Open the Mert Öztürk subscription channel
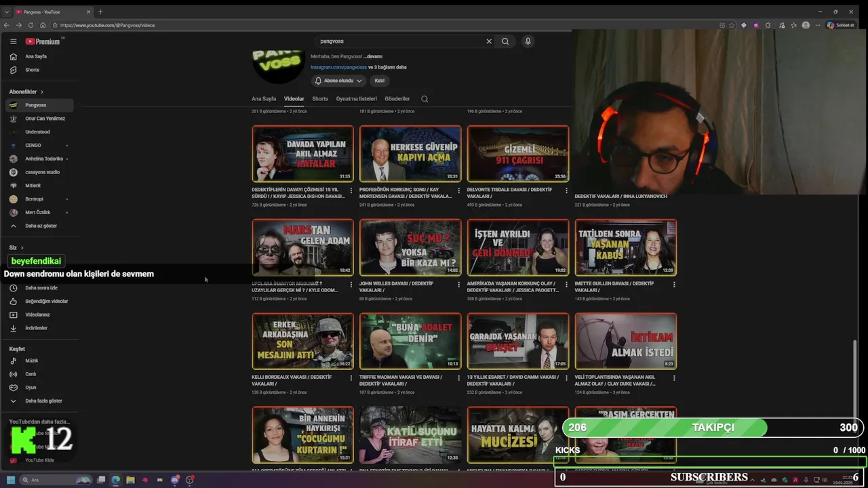The height and width of the screenshot is (488, 868). tap(41, 212)
